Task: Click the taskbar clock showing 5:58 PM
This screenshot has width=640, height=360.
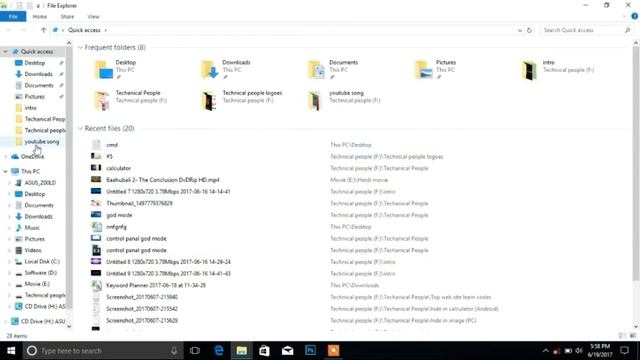Action: tap(600, 351)
